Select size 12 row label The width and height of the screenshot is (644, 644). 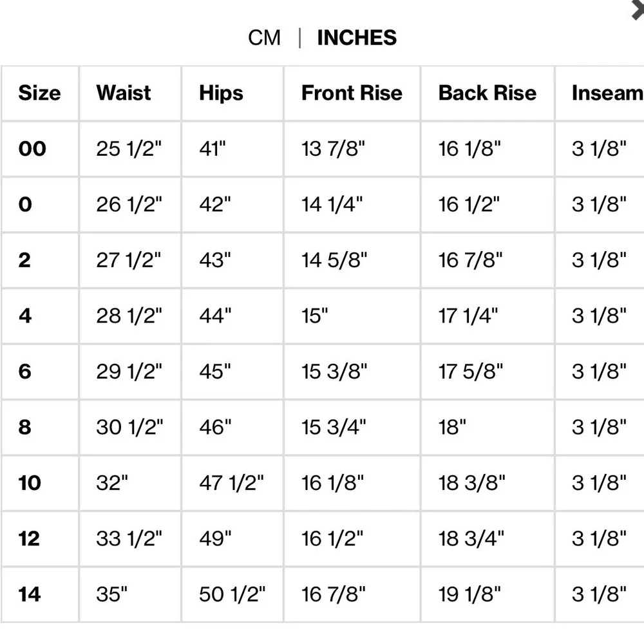coord(29,538)
